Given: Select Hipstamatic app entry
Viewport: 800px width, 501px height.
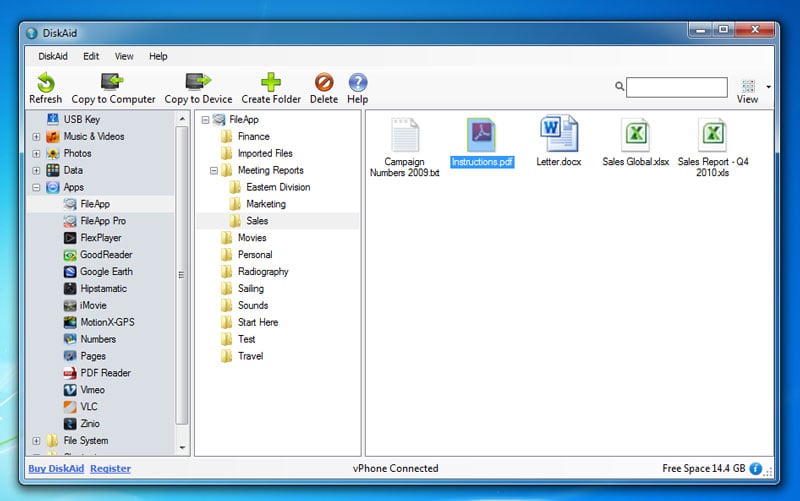Looking at the screenshot, I should click(95, 289).
